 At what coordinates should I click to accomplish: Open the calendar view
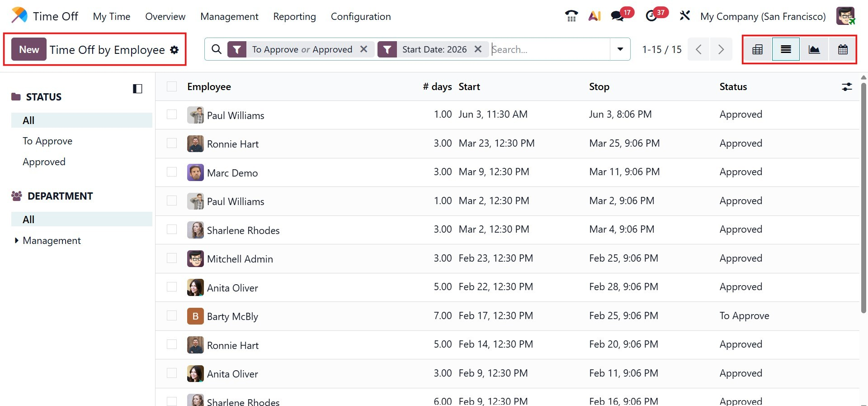(x=843, y=49)
